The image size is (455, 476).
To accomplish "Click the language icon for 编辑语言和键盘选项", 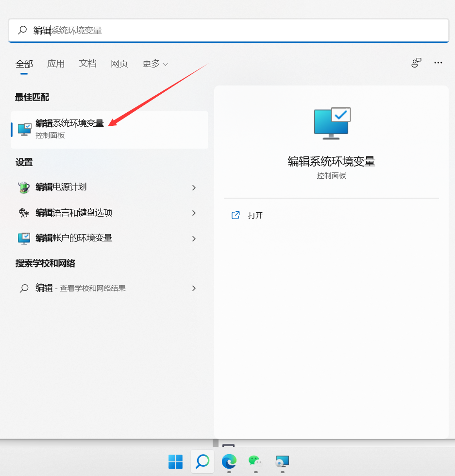I will [x=24, y=213].
